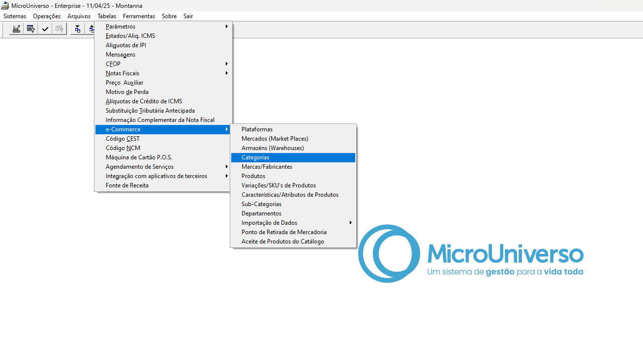The height and width of the screenshot is (364, 643).
Task: Click the Tabelas menu bar item
Action: click(107, 16)
